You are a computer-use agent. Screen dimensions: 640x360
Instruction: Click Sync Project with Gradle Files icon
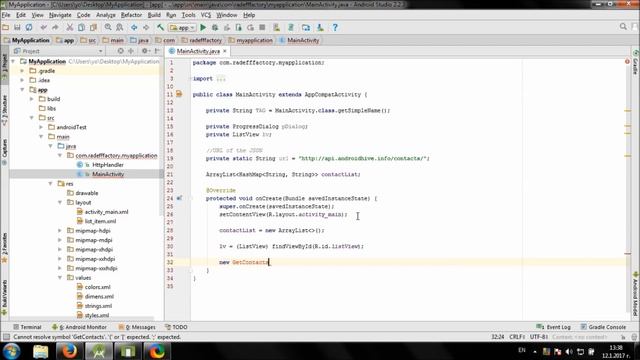pyautogui.click(x=291, y=27)
